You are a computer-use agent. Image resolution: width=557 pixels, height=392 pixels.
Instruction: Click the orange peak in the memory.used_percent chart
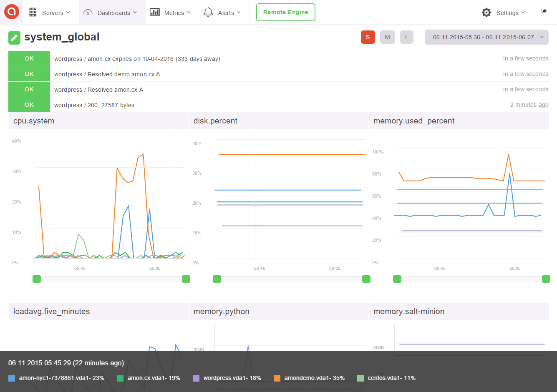coord(508,155)
